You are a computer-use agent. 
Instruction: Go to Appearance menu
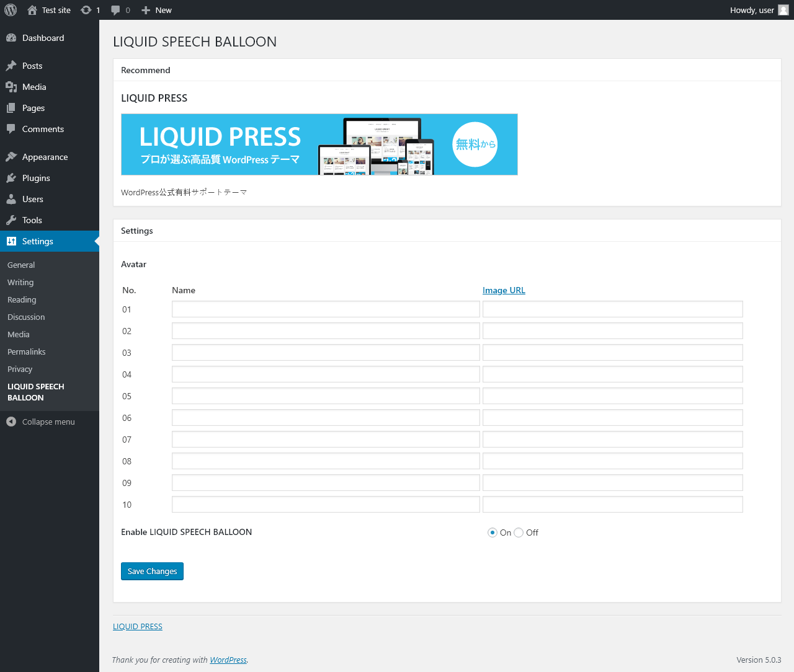click(x=50, y=157)
